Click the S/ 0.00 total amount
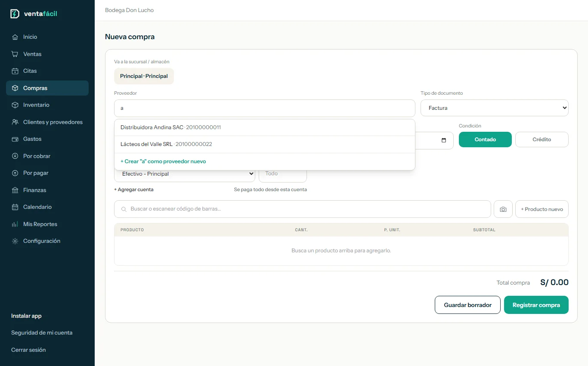The image size is (588, 366). click(x=554, y=282)
